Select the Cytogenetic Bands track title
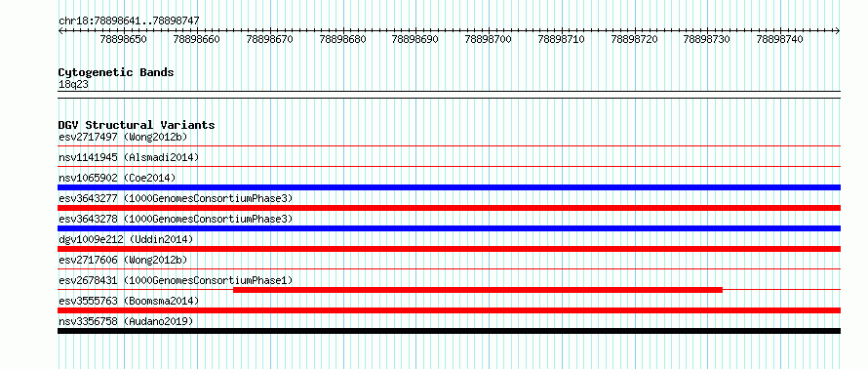868x369 pixels. 116,72
